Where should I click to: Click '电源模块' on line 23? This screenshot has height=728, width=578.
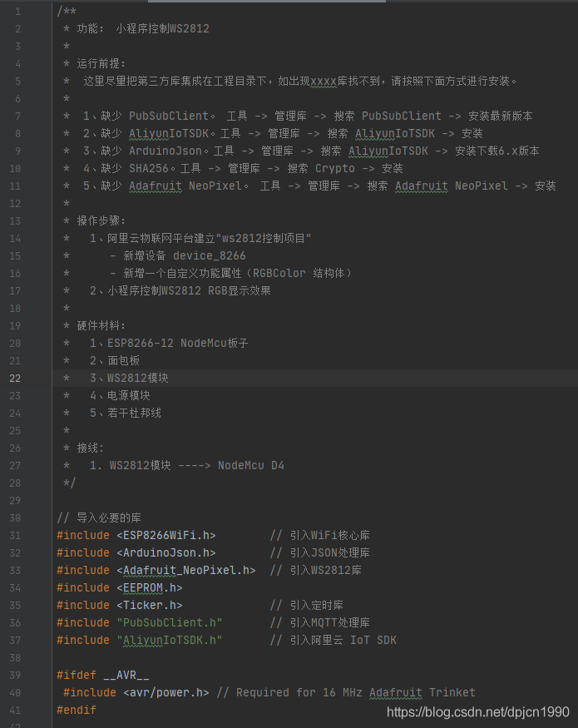129,395
